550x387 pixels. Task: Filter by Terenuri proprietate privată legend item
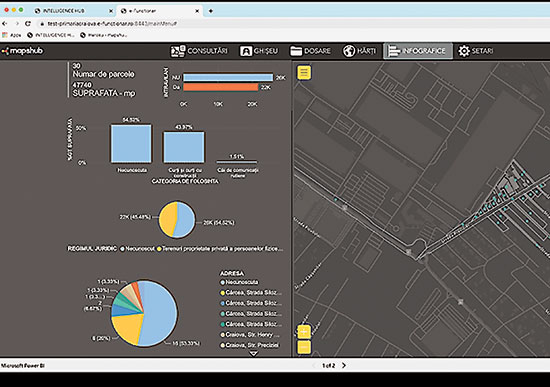point(220,248)
